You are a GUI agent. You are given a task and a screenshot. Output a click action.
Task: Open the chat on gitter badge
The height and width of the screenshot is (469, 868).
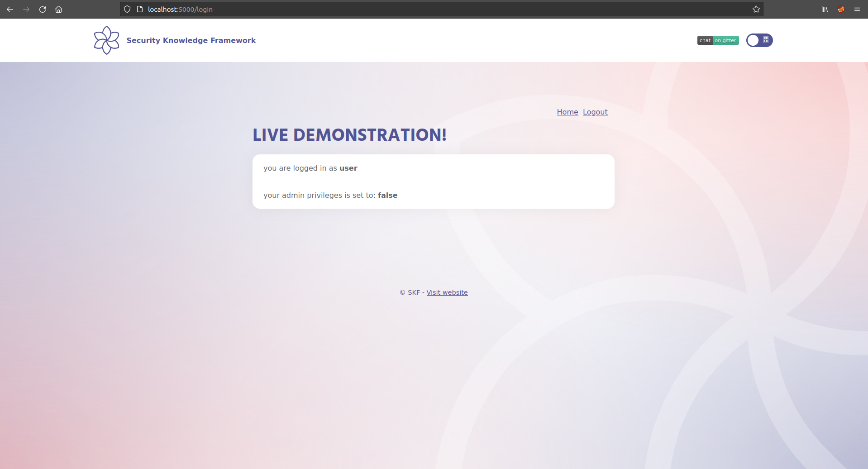point(718,40)
